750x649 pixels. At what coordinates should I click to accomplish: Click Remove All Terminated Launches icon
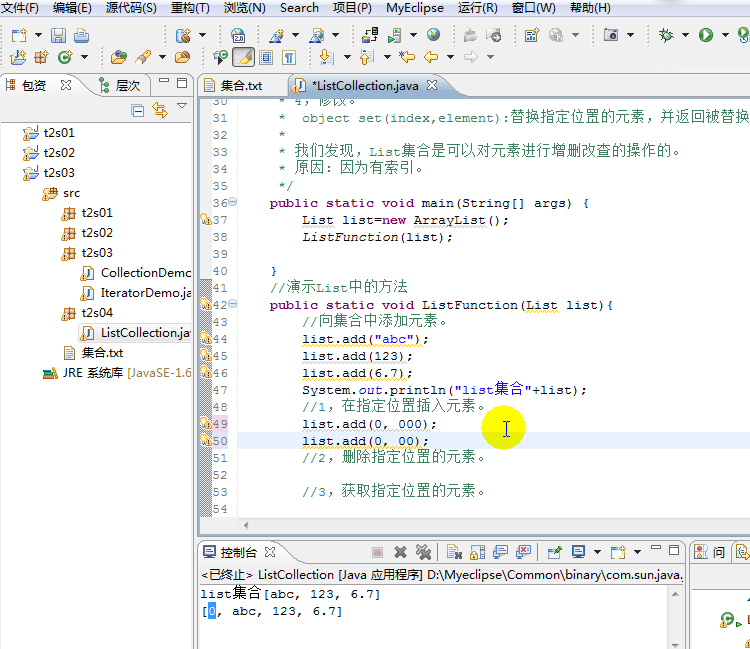coord(423,552)
